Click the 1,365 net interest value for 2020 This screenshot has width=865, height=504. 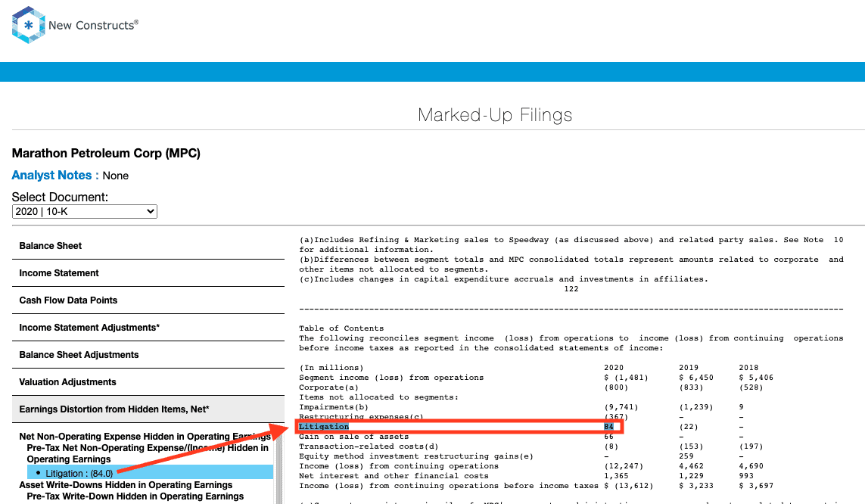coord(616,477)
